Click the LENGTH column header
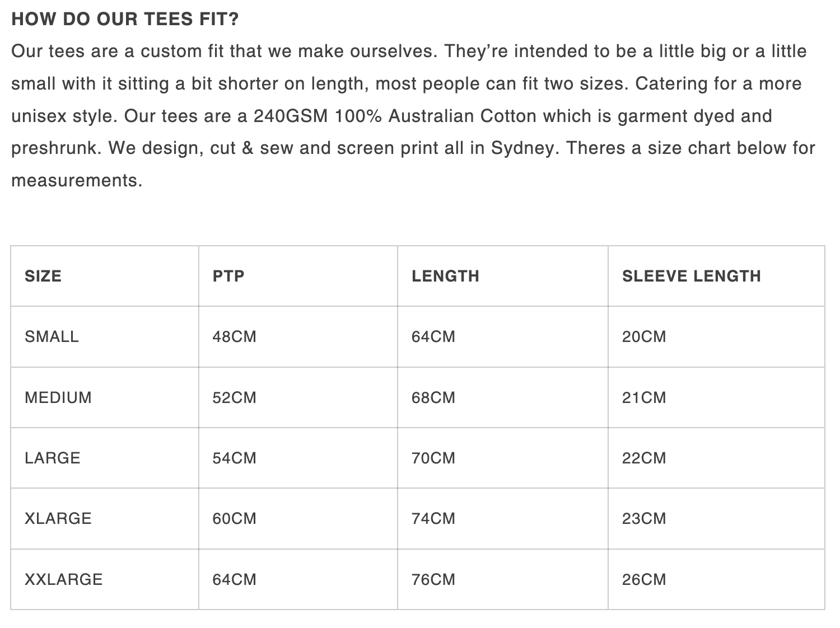 coord(445,276)
